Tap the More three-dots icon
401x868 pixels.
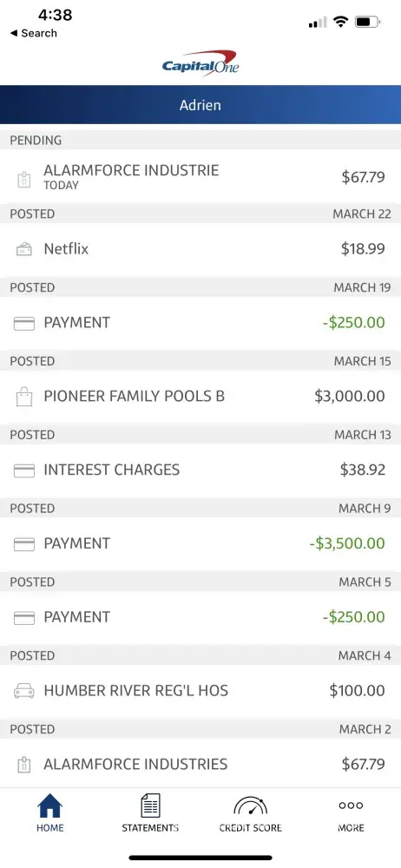tap(351, 806)
